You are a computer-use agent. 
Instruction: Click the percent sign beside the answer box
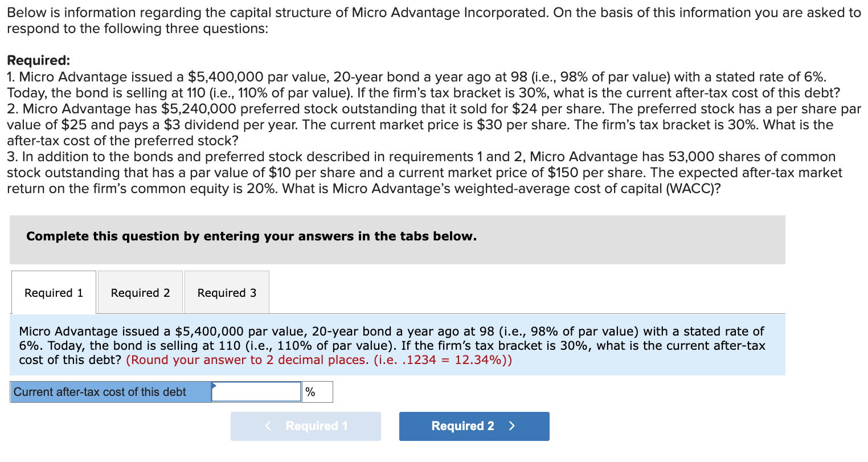310,391
